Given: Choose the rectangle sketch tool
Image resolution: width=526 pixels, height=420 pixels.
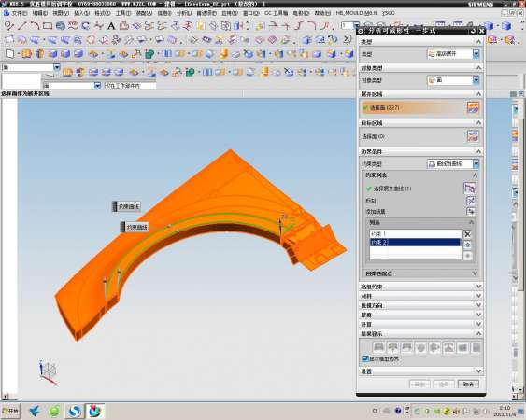Looking at the screenshot, I should coord(48,26).
